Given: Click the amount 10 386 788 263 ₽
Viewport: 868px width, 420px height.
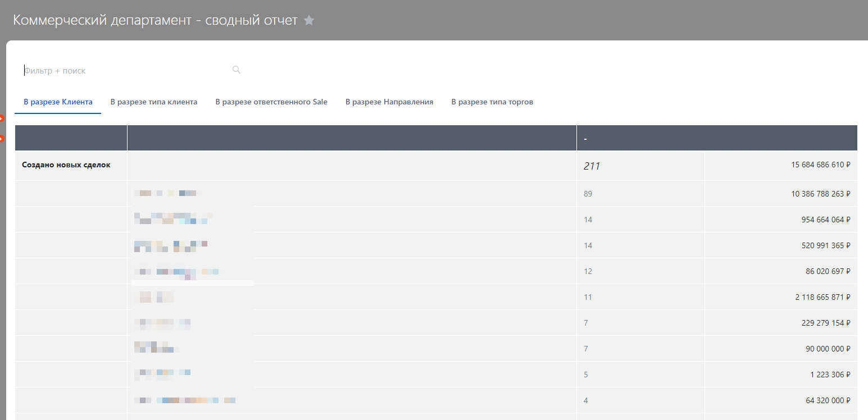Looking at the screenshot, I should click(821, 194).
